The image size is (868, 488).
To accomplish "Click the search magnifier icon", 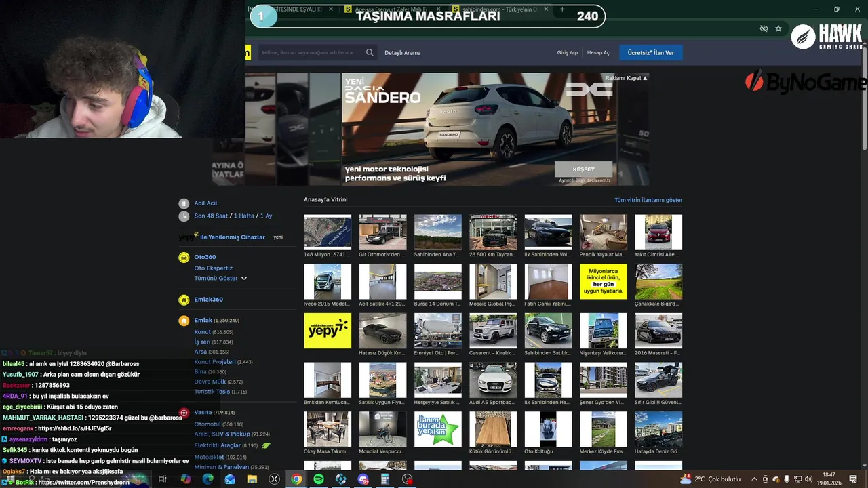I will click(x=370, y=52).
